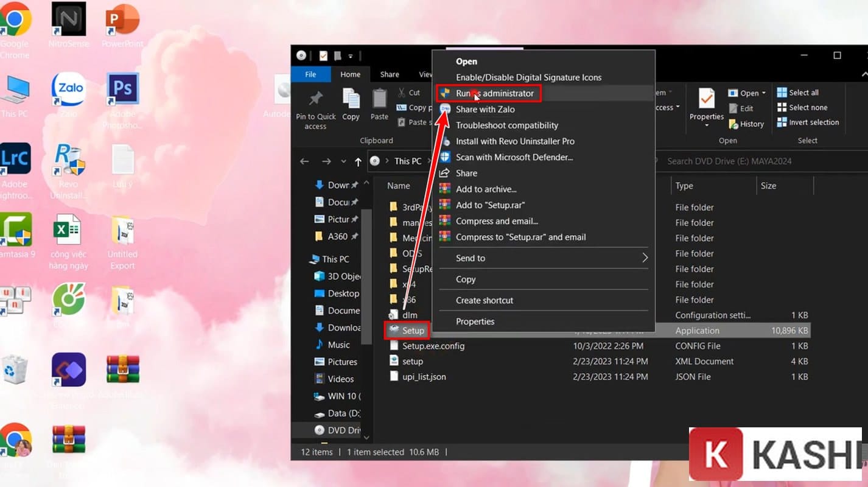Viewport: 868px width, 487px height.
Task: Select Scan with Microsoft Defender
Action: click(x=514, y=157)
